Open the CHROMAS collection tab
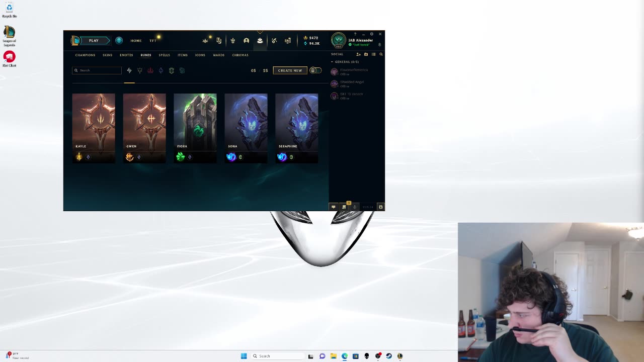 pyautogui.click(x=240, y=55)
